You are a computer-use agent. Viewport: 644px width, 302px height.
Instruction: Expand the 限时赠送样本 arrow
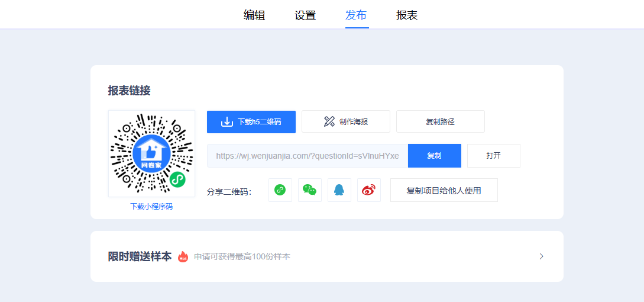[541, 256]
